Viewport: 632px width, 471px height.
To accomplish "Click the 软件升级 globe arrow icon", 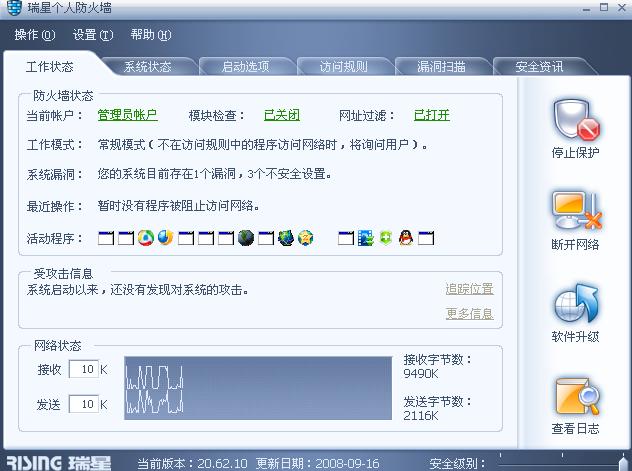I will point(576,304).
